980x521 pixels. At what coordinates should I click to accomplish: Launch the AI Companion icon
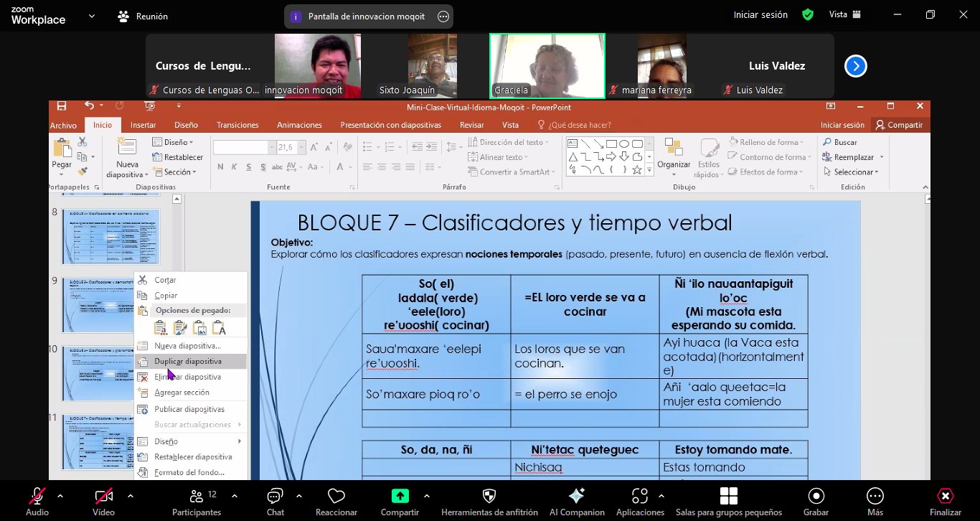(576, 497)
